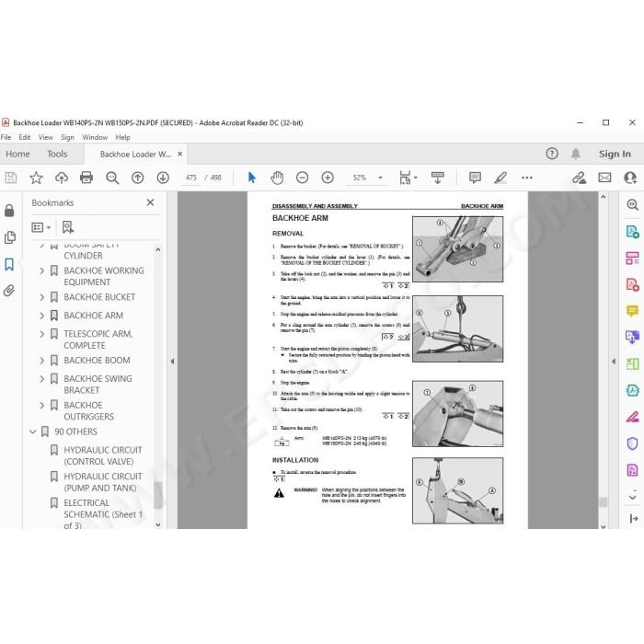Send file by email icon
Viewport: 644px width, 644px height.
click(604, 178)
